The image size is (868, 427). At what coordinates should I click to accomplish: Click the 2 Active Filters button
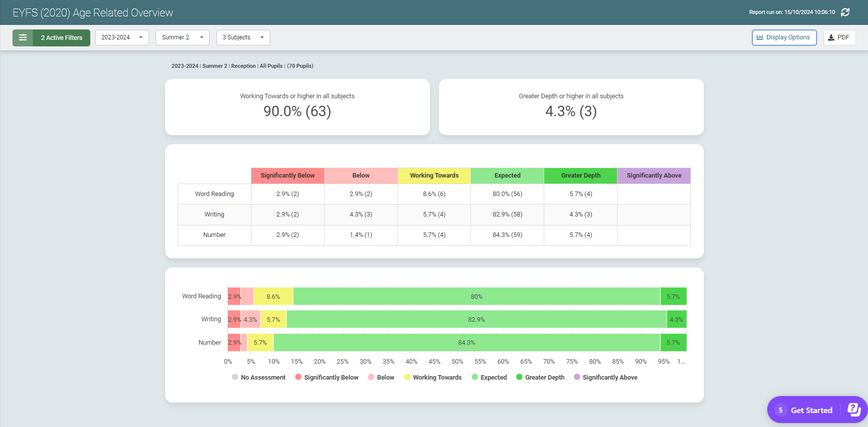[x=61, y=38]
